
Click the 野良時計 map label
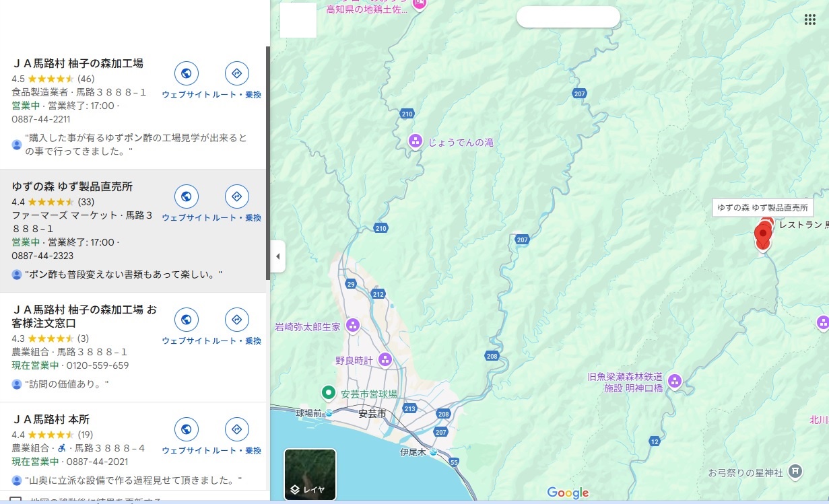click(x=354, y=360)
